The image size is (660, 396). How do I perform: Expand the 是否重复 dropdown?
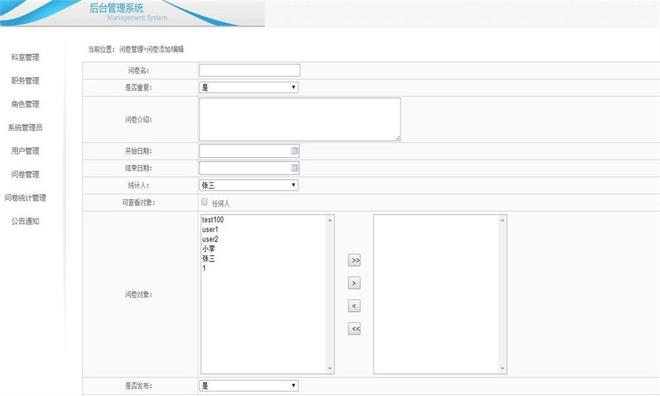click(249, 87)
